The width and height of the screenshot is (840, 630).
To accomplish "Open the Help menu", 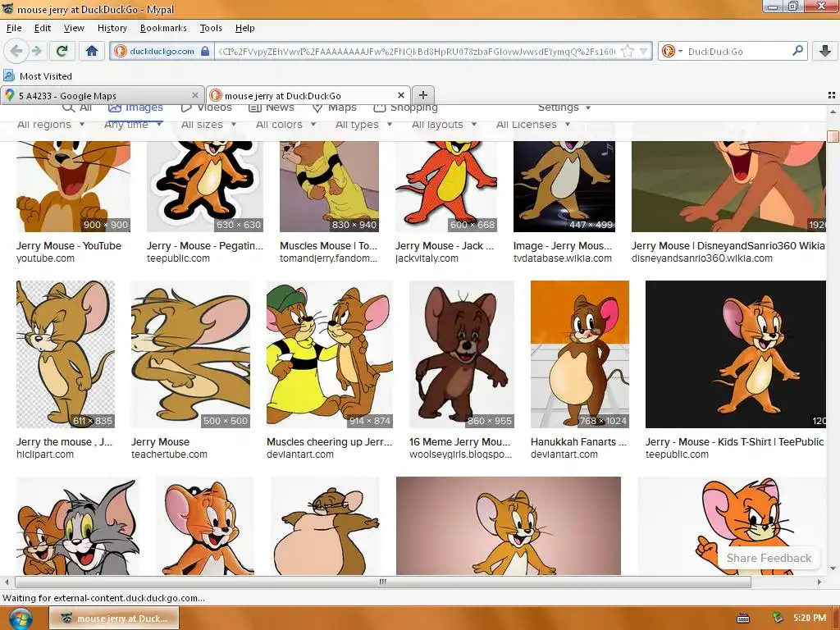I will pyautogui.click(x=244, y=28).
